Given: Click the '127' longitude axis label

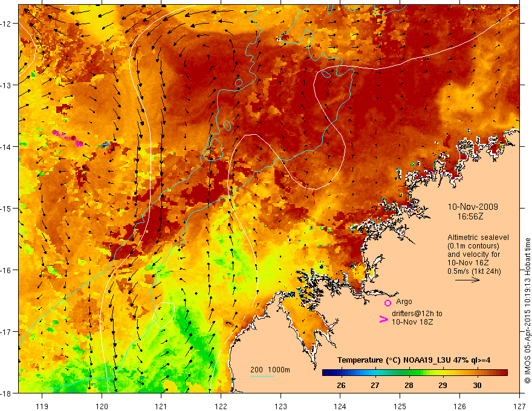Looking at the screenshot, I should 519,406.
